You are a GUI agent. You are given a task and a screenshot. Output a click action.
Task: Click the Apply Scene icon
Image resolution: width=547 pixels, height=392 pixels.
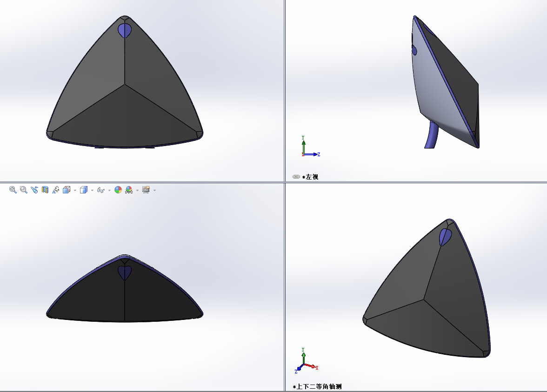(129, 190)
